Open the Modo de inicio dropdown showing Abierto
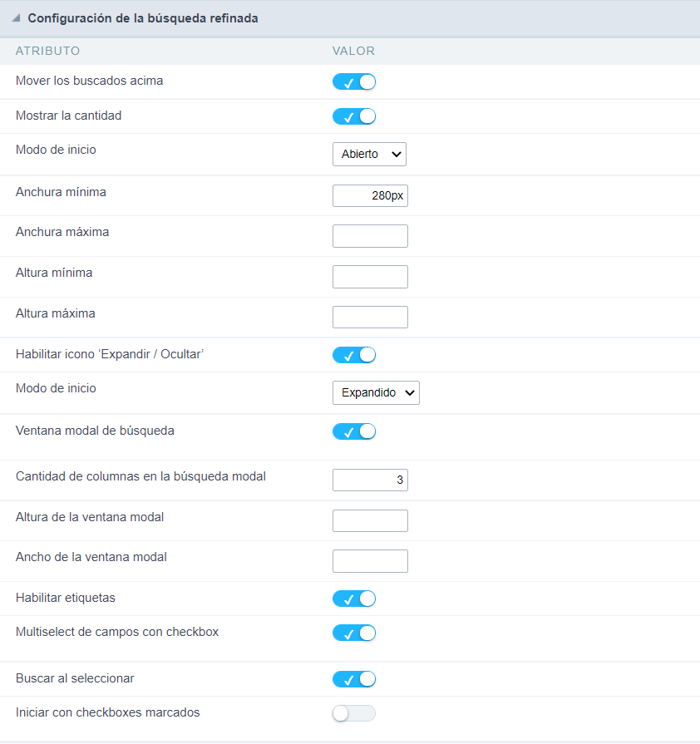 (x=369, y=154)
